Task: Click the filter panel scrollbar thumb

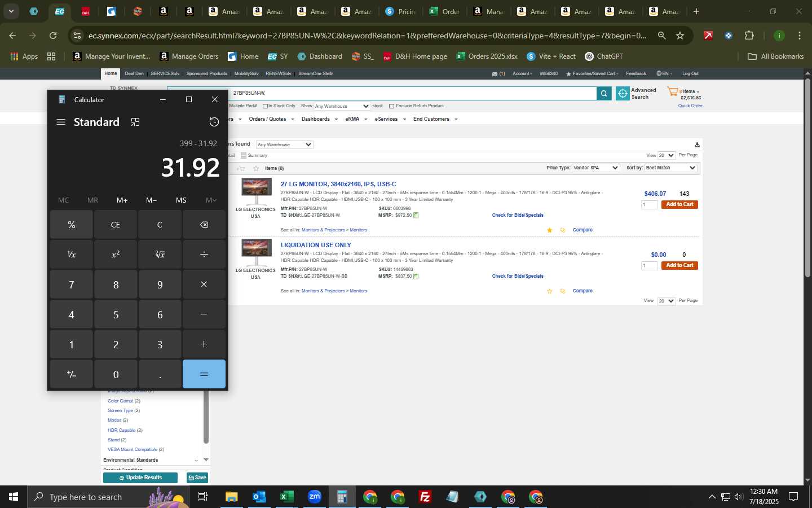Action: [x=206, y=416]
